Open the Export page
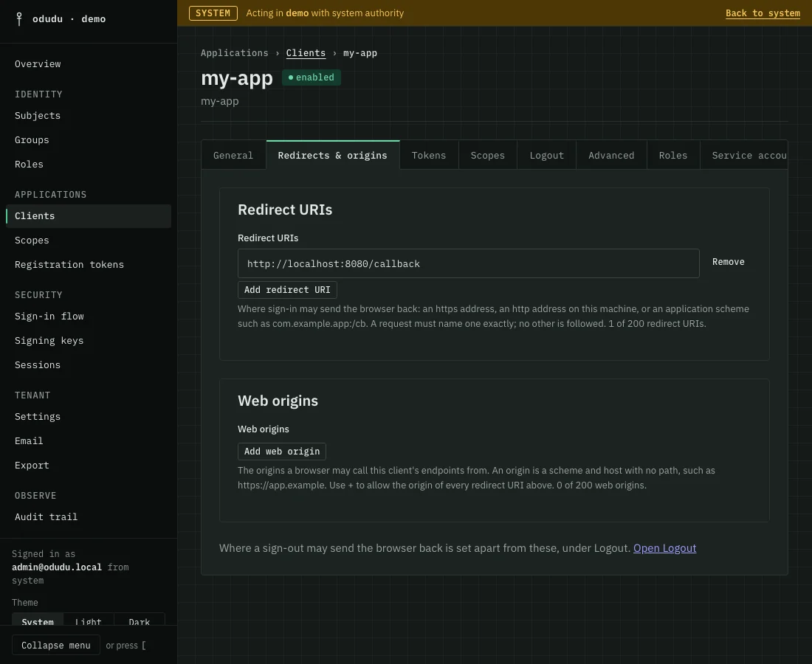Viewport: 812px width, 664px height. pos(32,466)
